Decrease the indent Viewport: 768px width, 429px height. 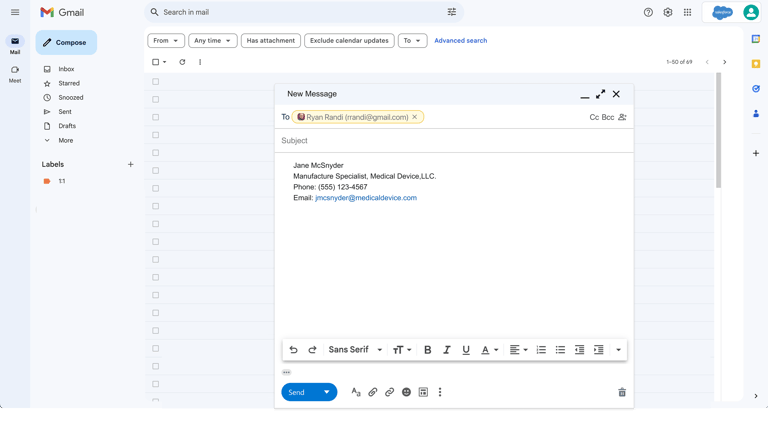[579, 350]
